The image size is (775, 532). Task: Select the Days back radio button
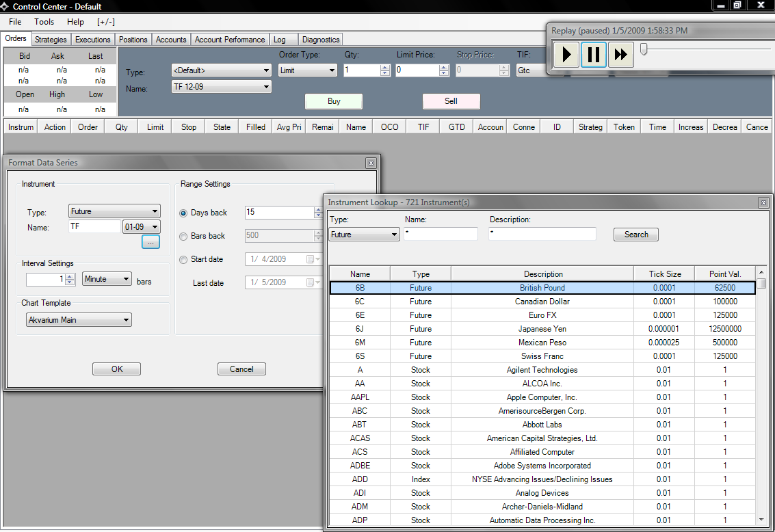pyautogui.click(x=183, y=213)
